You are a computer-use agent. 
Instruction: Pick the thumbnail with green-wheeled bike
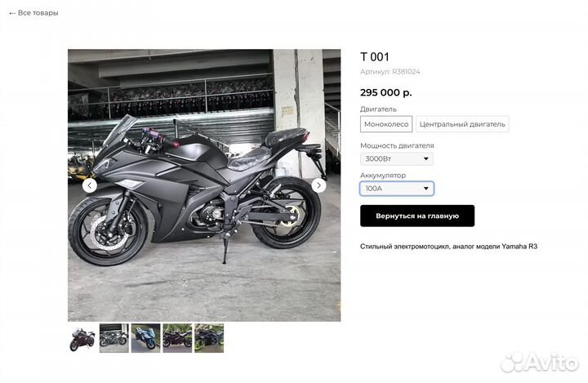coord(209,338)
